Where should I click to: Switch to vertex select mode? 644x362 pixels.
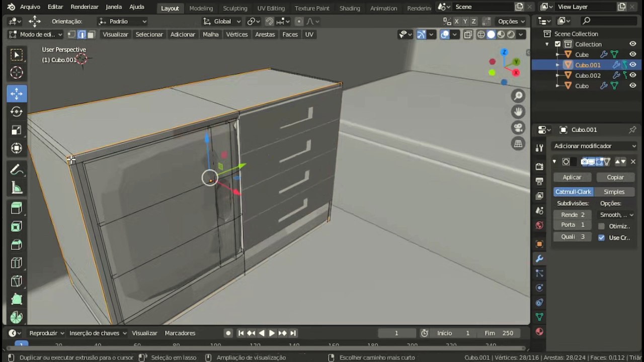click(71, 35)
